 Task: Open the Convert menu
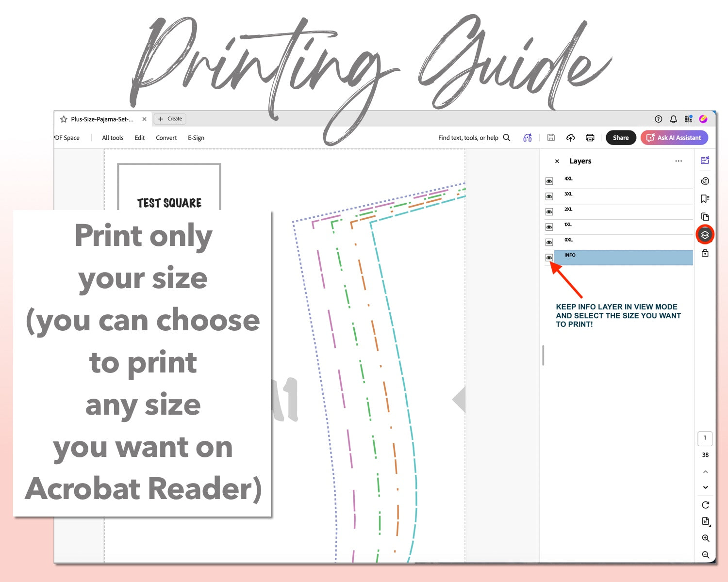[166, 138]
